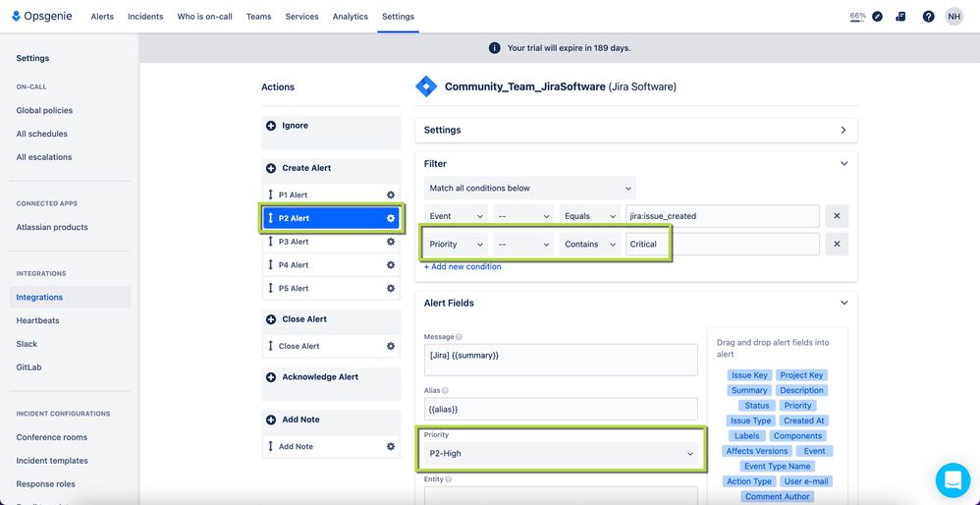This screenshot has width=980, height=505.
Task: Click reorder handle on P1 Alert
Action: coord(271,195)
